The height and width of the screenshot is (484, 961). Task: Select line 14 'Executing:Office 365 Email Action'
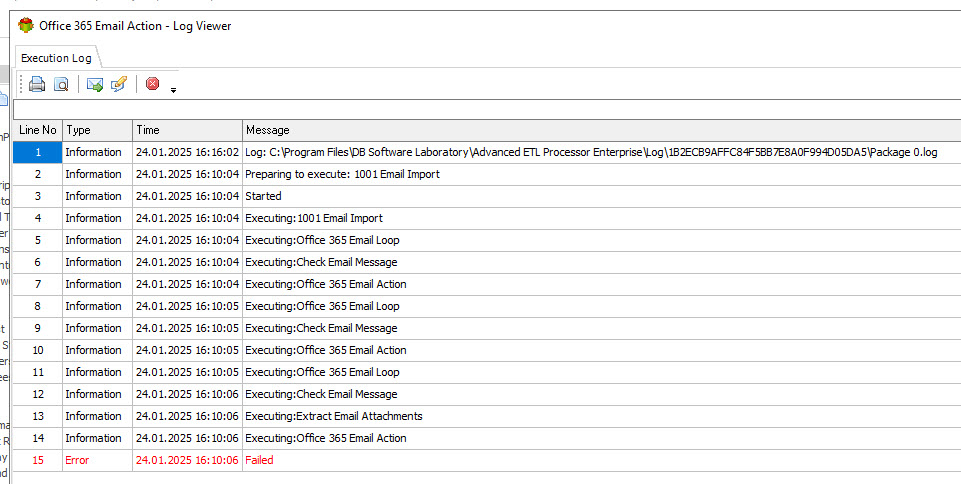(325, 439)
